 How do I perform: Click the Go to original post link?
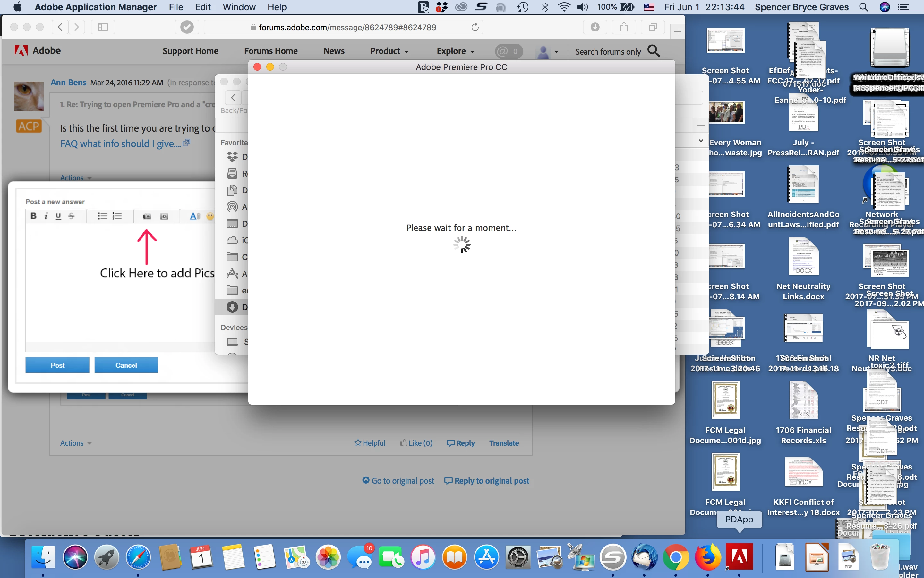pyautogui.click(x=398, y=480)
